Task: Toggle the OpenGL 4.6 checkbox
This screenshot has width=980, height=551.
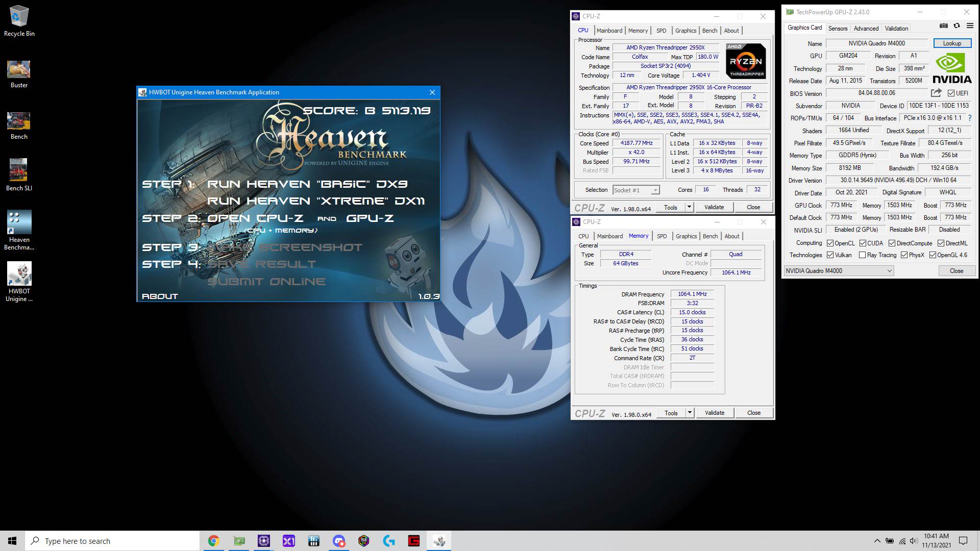Action: point(933,255)
